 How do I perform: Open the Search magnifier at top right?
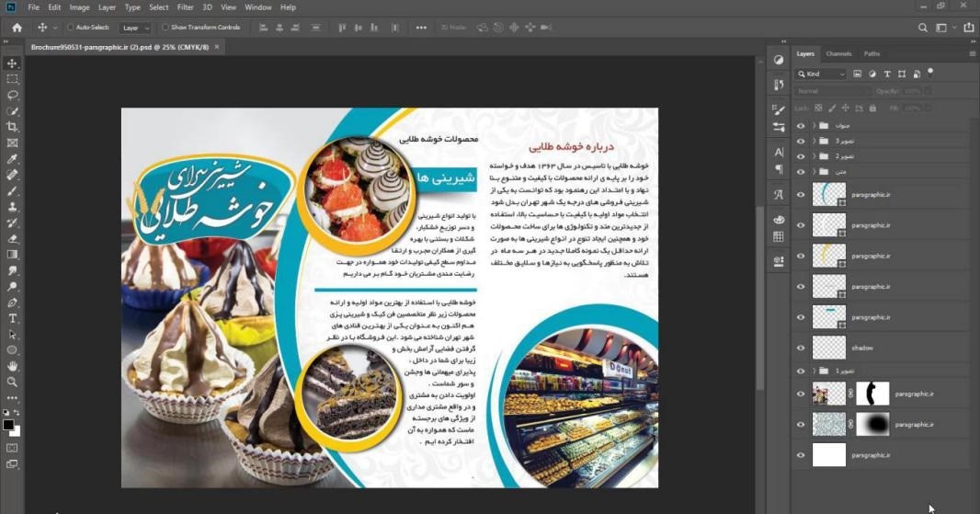point(922,28)
